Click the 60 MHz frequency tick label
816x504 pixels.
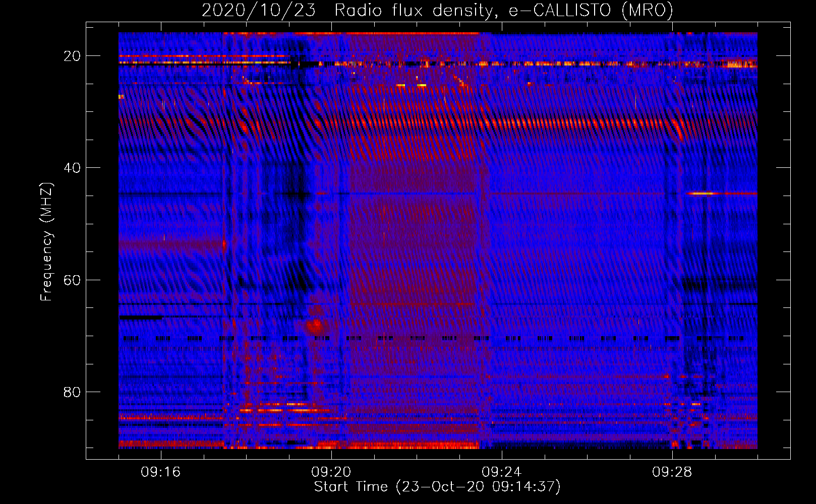point(72,280)
